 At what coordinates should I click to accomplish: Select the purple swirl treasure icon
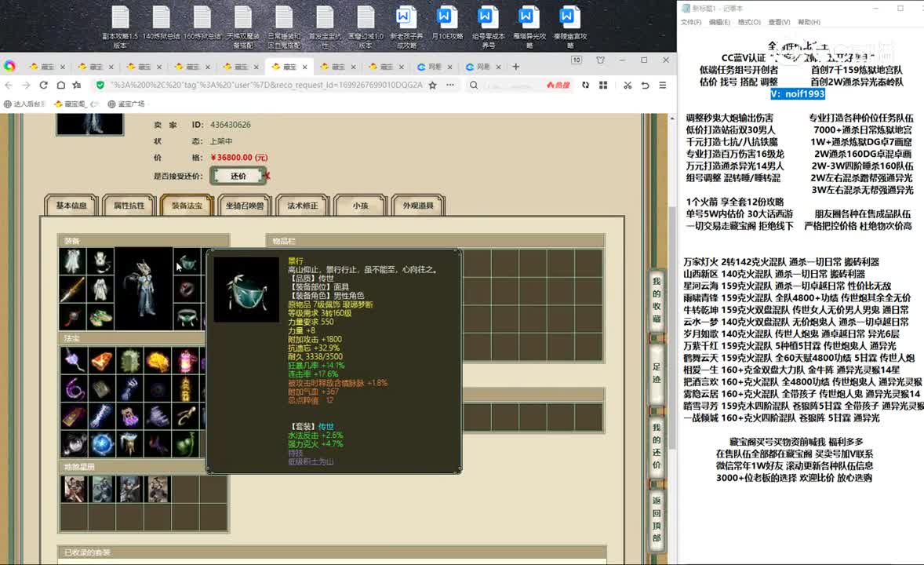tap(74, 388)
